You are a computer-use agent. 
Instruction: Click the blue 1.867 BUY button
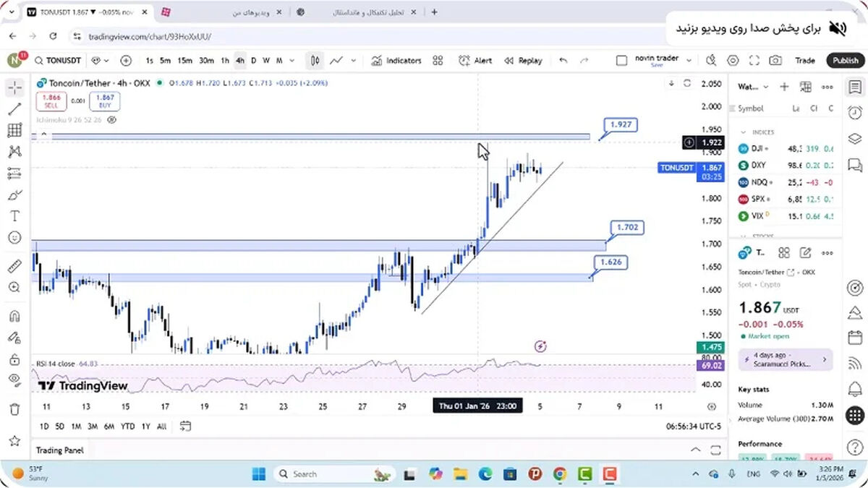click(105, 100)
